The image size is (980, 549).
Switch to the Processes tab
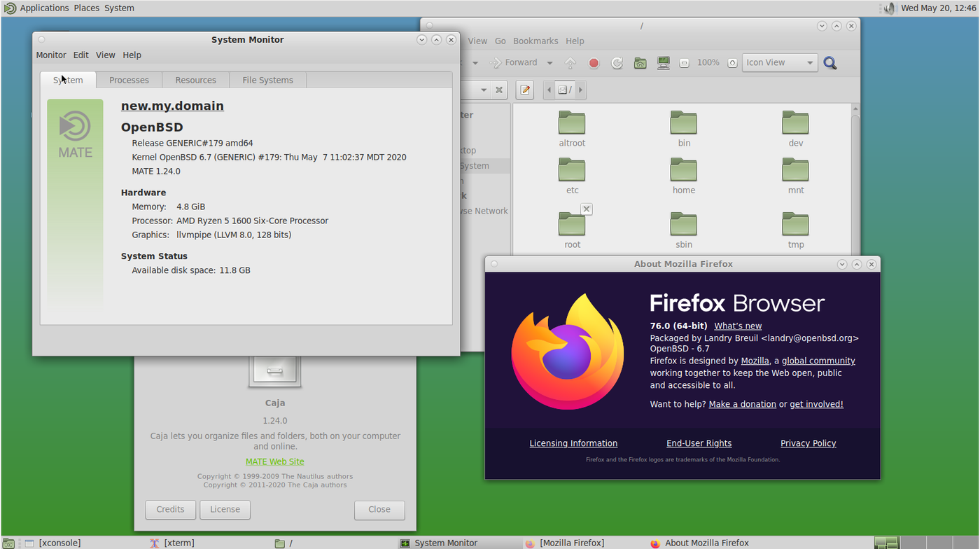pyautogui.click(x=129, y=80)
